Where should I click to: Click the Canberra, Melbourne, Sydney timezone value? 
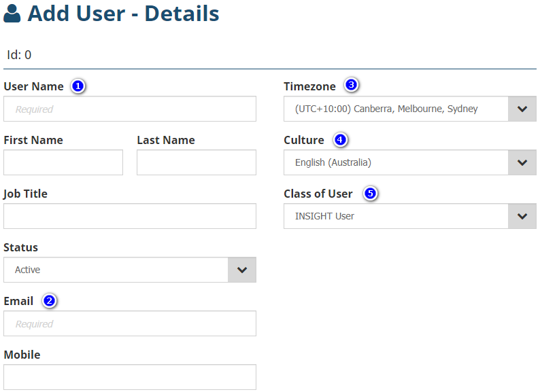point(386,109)
